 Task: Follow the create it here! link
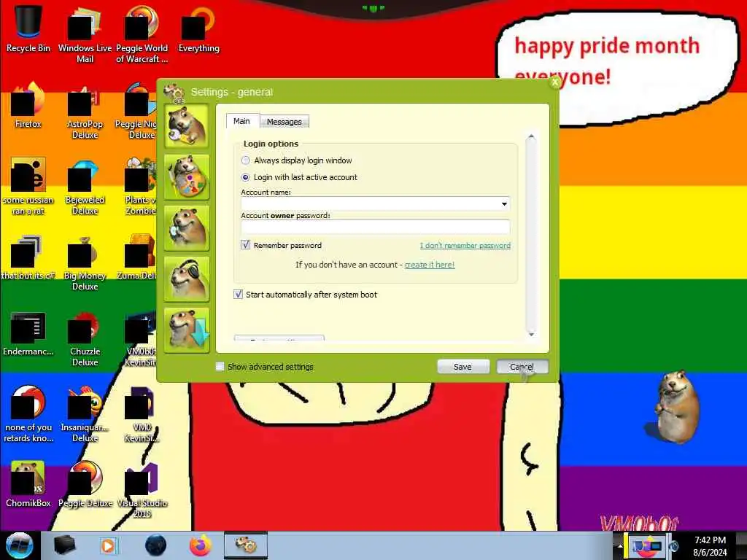[x=429, y=265]
